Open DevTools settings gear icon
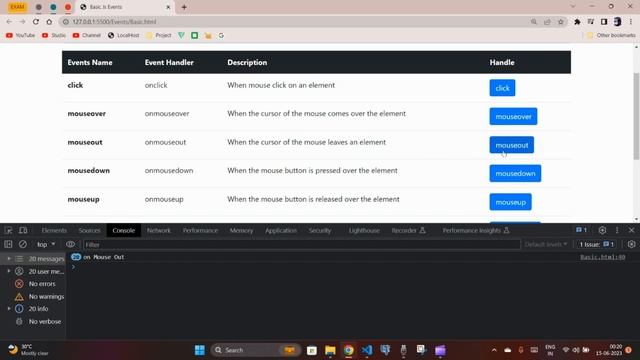 point(602,230)
